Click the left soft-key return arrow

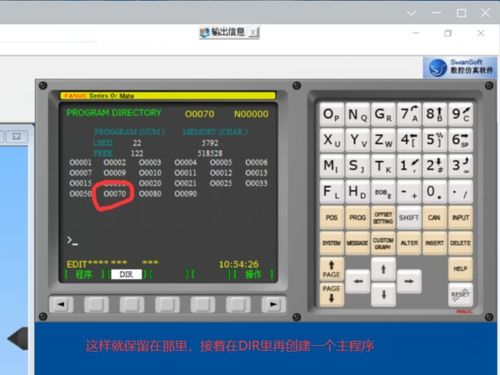coord(61,304)
